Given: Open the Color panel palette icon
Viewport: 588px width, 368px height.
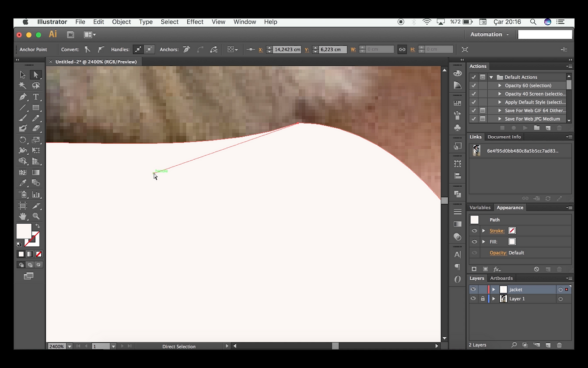Looking at the screenshot, I should [x=457, y=73].
